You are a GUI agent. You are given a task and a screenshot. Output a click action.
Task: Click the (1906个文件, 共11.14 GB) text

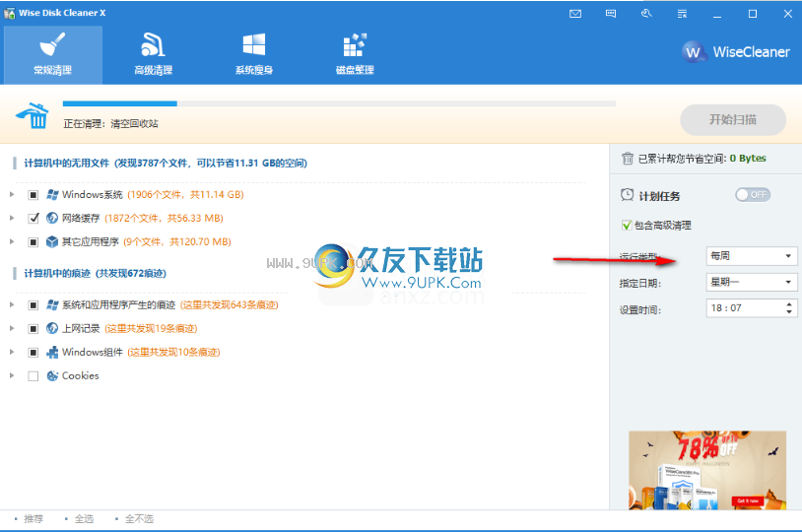point(185,194)
